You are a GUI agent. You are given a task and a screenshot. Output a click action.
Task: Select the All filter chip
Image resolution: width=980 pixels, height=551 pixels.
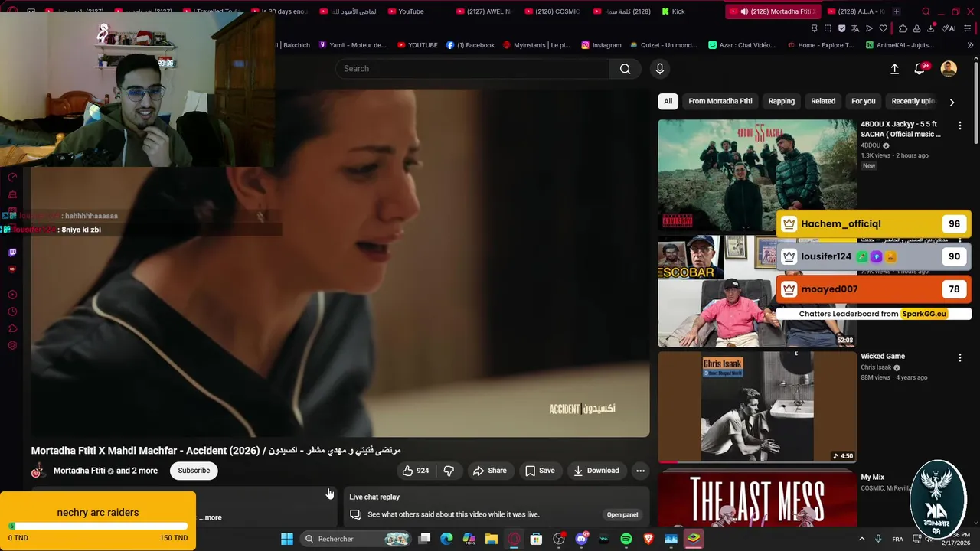pos(668,101)
